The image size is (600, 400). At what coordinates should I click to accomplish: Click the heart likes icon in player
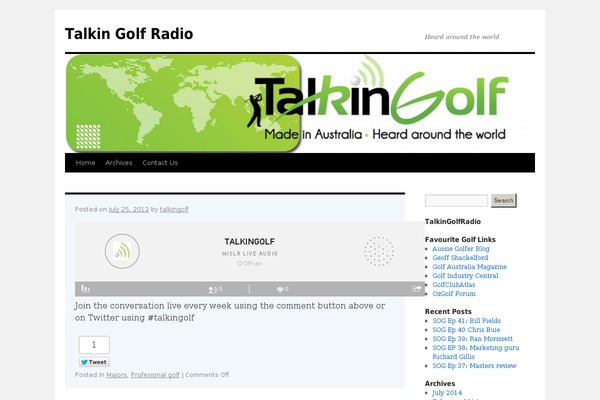click(x=280, y=289)
